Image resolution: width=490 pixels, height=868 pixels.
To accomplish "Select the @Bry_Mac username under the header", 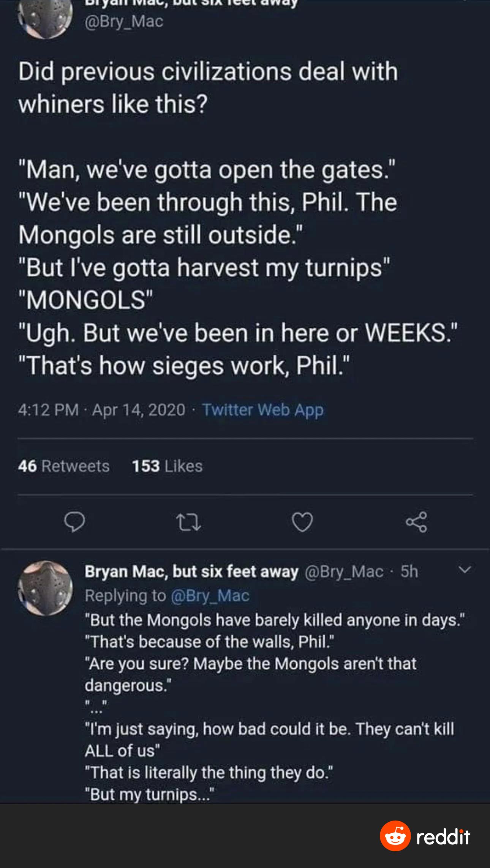I will [124, 22].
